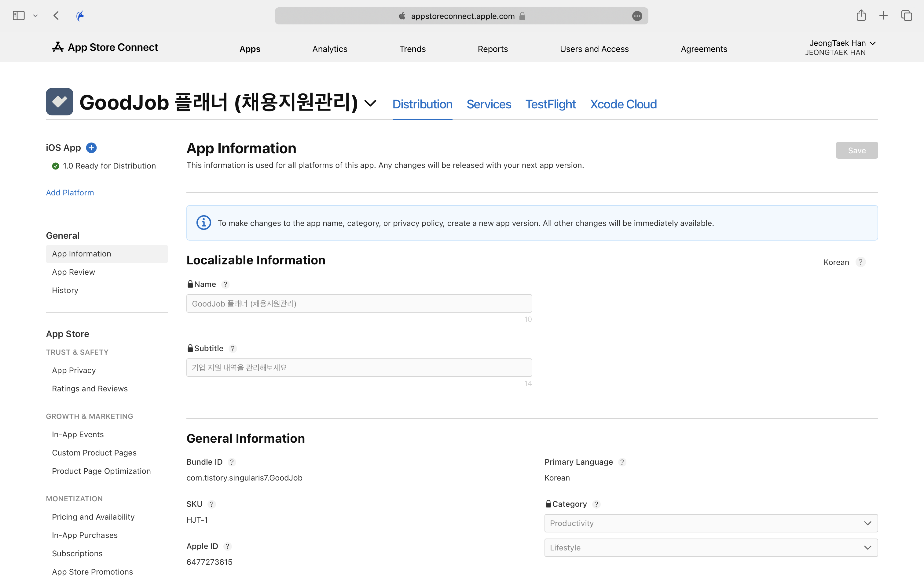
Task: Open a new tab with plus icon
Action: coord(883,16)
